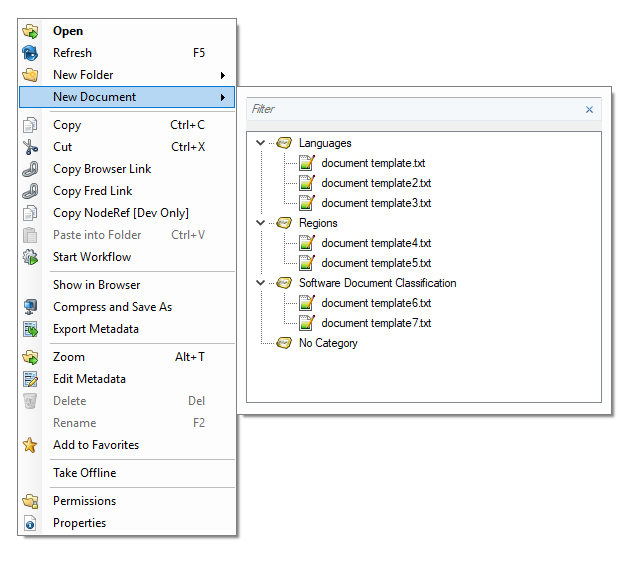Select the Start Workflow entry
This screenshot has width=639, height=567.
click(x=127, y=257)
